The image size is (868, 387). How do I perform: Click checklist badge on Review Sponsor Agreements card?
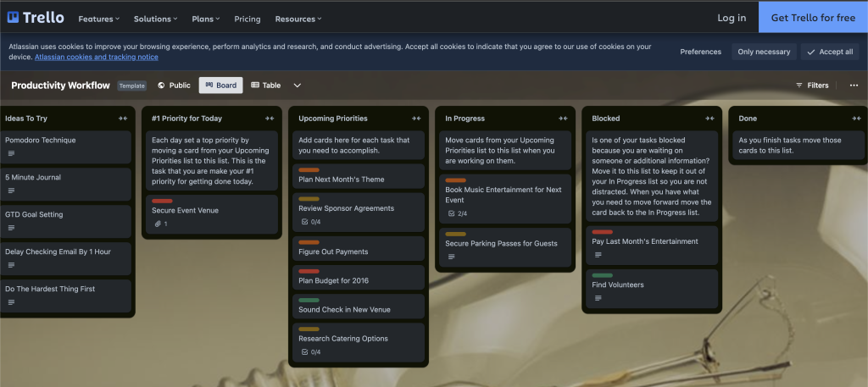[x=310, y=222]
